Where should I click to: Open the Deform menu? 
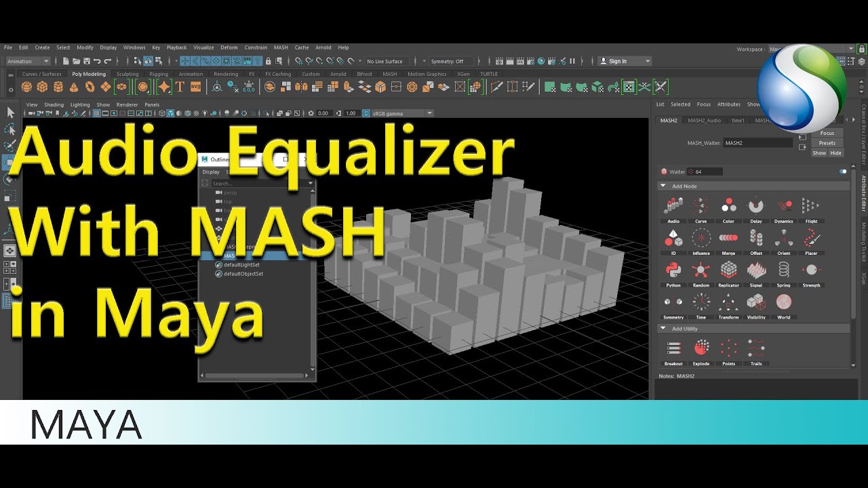229,47
